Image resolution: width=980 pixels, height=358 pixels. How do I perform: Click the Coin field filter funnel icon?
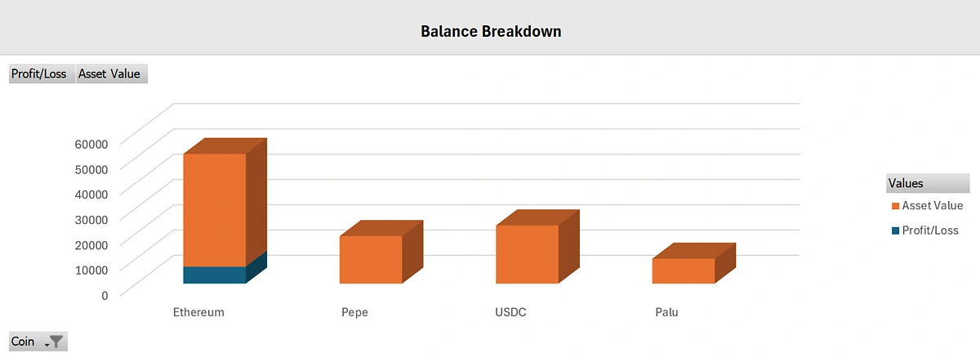point(56,342)
